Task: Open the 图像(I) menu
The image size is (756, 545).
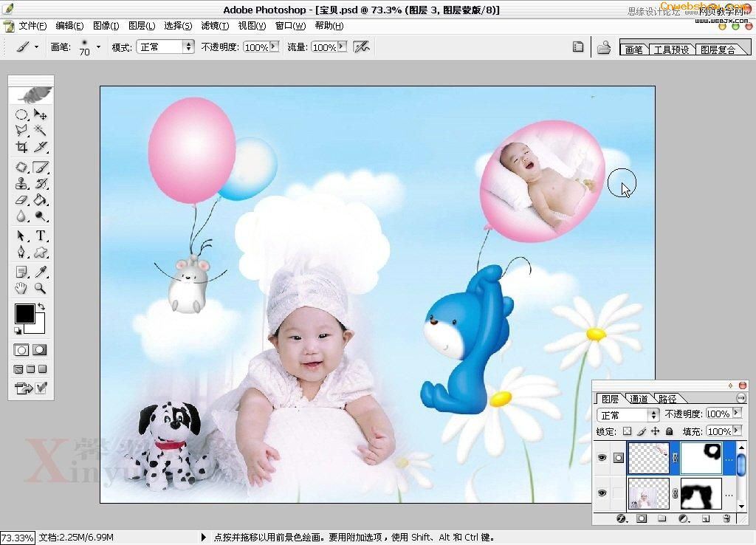Action: point(106,26)
